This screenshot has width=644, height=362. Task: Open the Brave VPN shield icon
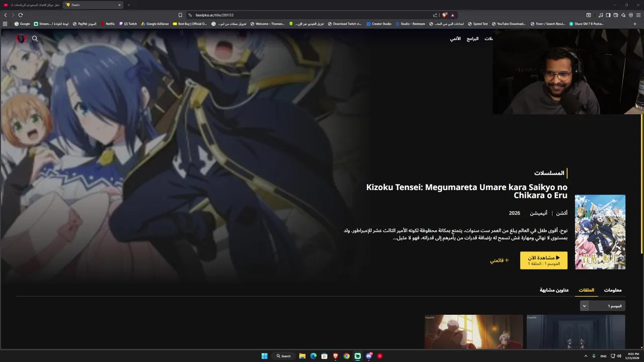pos(631,15)
